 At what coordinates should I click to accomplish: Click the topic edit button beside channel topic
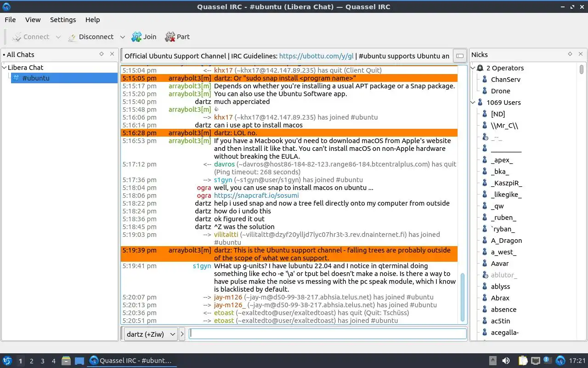pyautogui.click(x=459, y=56)
